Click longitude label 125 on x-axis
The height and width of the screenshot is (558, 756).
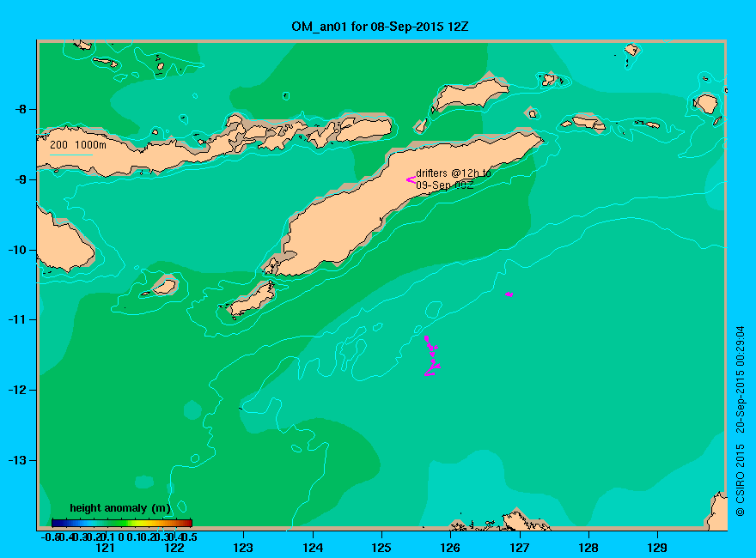pyautogui.click(x=381, y=548)
